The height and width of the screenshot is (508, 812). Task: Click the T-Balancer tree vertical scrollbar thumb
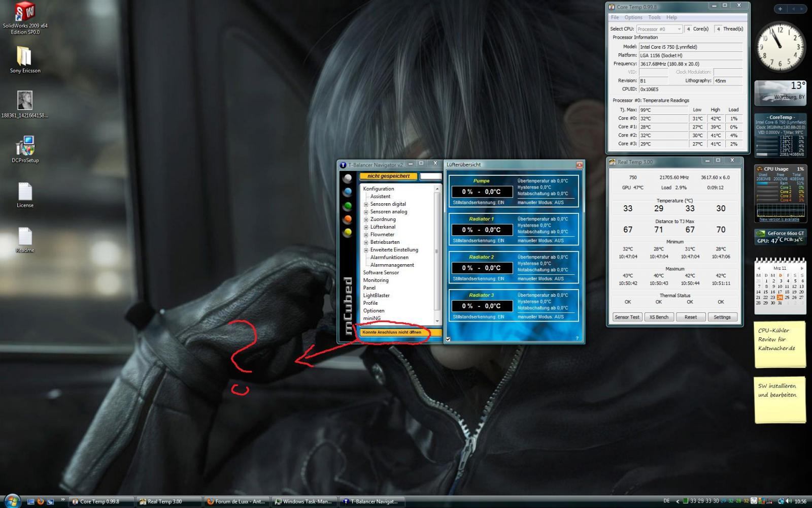click(437, 251)
